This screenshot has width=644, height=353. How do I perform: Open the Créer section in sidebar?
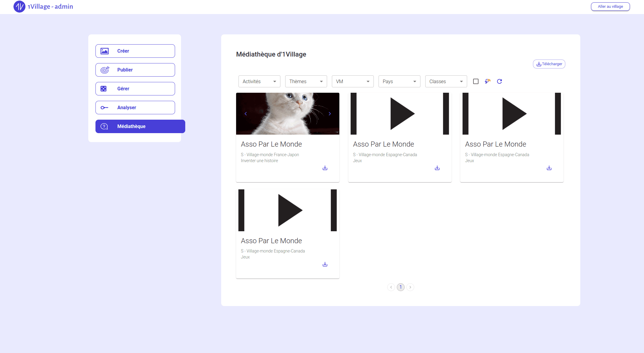click(x=135, y=51)
